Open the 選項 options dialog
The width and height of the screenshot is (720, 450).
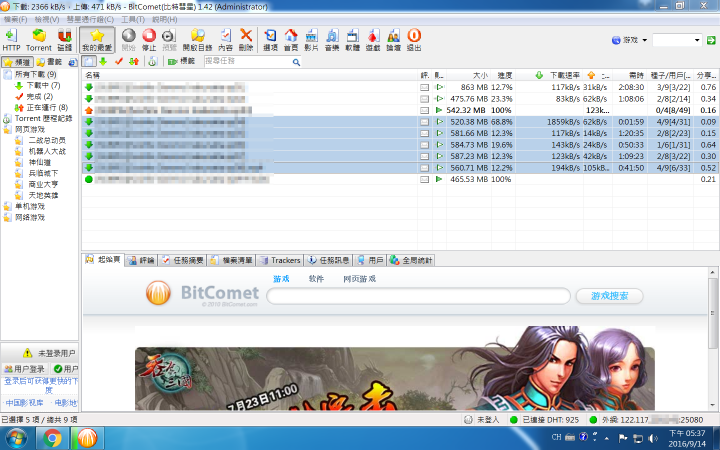click(x=270, y=40)
